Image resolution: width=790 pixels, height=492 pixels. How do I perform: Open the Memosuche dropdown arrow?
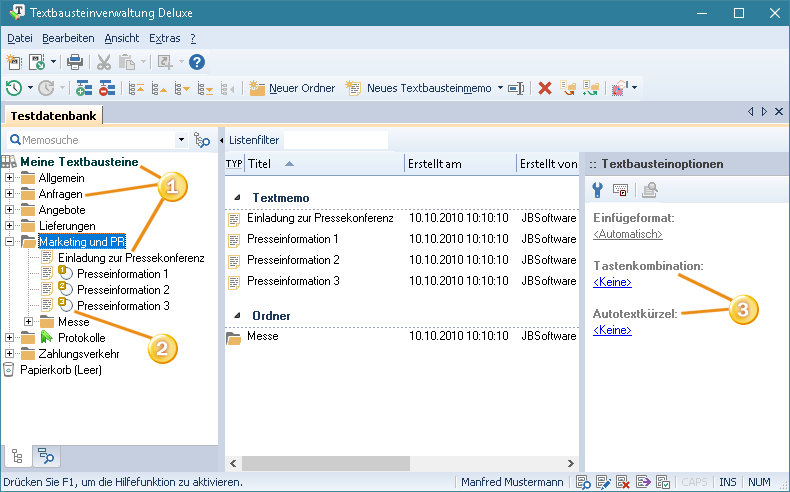click(x=181, y=140)
